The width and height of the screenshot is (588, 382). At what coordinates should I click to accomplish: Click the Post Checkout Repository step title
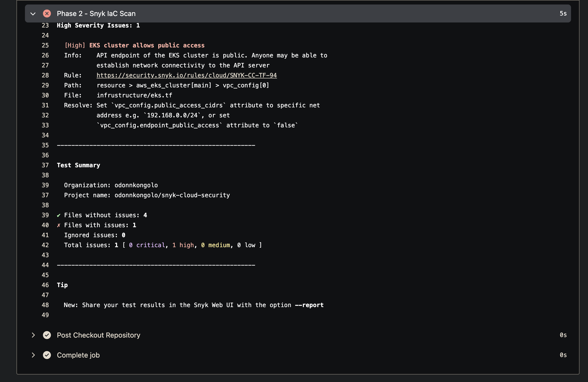point(99,335)
